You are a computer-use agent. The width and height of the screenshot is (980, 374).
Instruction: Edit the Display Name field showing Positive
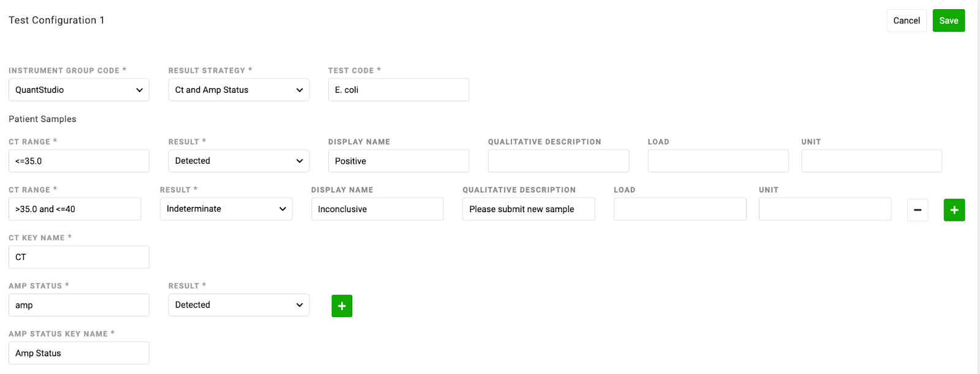click(x=399, y=161)
